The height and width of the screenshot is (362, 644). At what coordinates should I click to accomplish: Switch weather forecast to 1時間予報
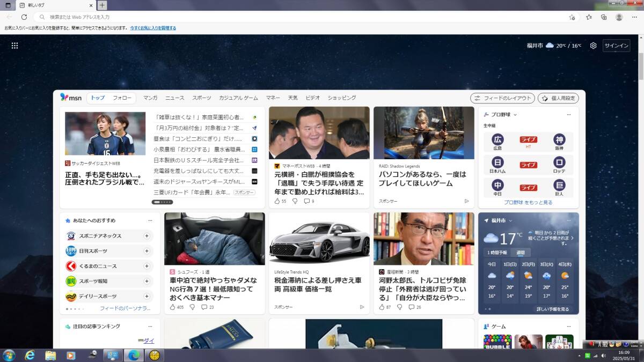(497, 253)
